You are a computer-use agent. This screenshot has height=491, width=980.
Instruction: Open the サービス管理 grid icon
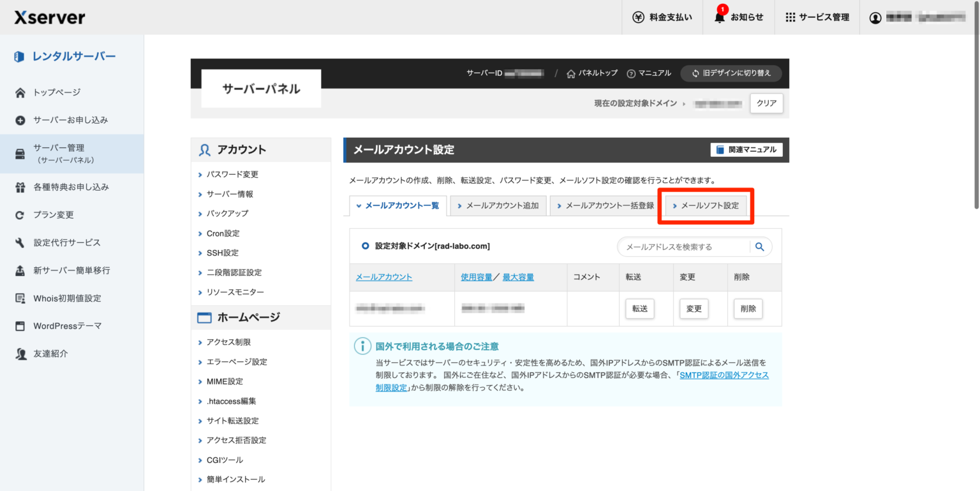[x=789, y=17]
